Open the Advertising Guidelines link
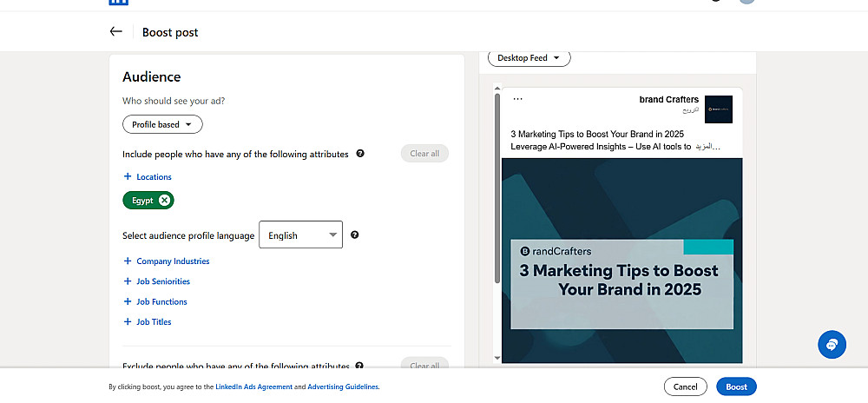868x403 pixels. click(343, 386)
